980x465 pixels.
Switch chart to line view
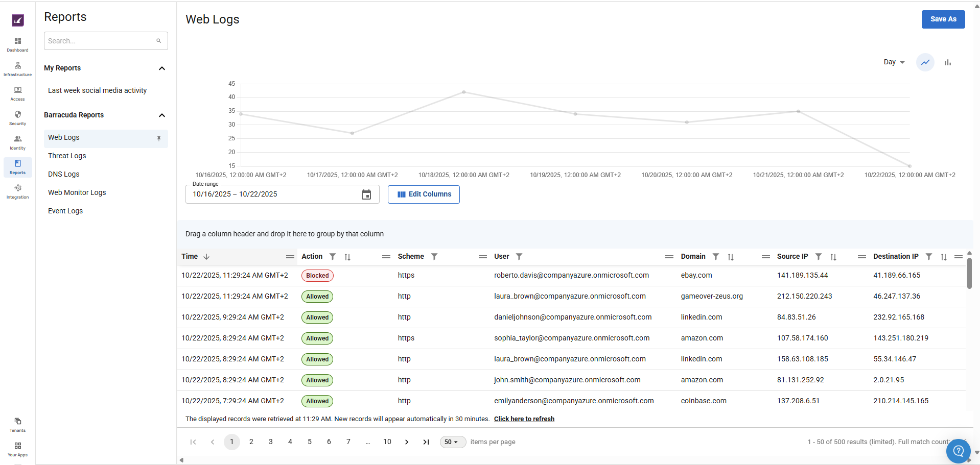(925, 62)
